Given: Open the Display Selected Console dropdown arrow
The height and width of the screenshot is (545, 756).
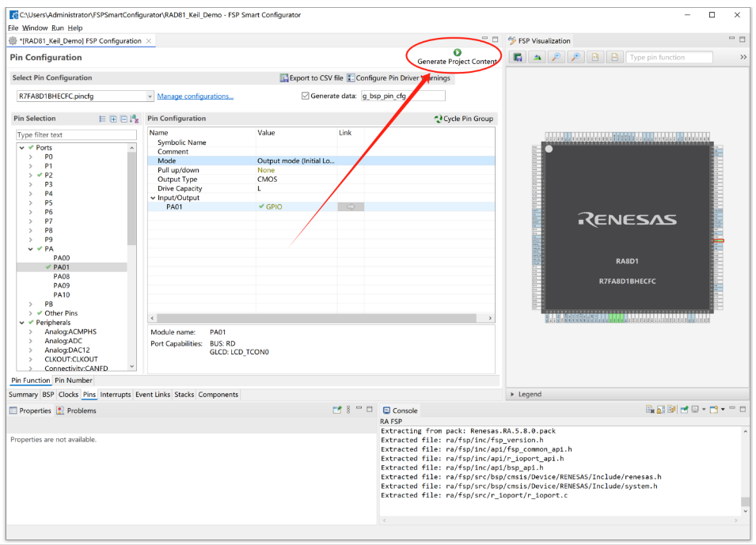Looking at the screenshot, I should click(704, 410).
